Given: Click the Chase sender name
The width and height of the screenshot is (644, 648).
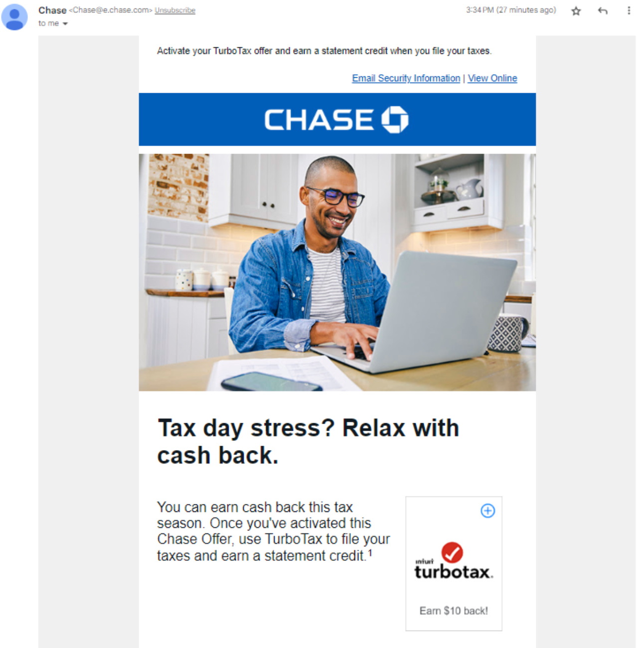Looking at the screenshot, I should point(52,10).
